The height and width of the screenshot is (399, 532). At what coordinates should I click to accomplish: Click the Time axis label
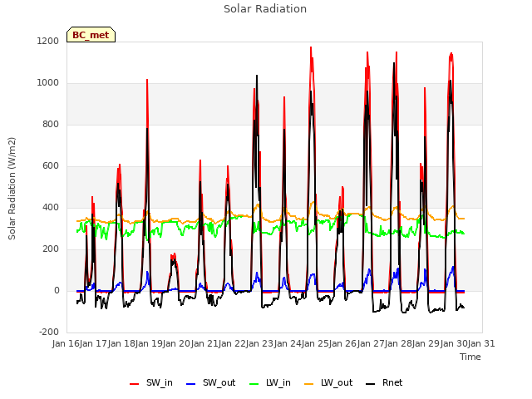pyautogui.click(x=470, y=357)
